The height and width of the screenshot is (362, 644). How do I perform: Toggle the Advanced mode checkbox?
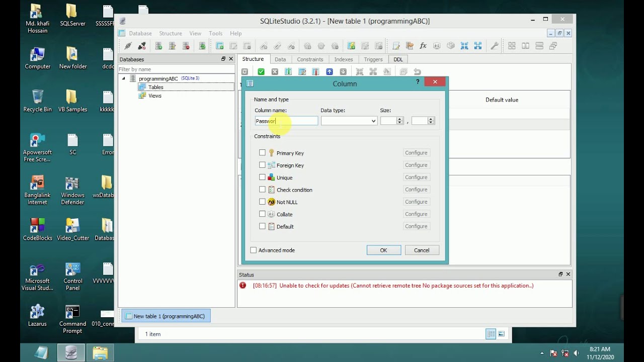tap(254, 250)
